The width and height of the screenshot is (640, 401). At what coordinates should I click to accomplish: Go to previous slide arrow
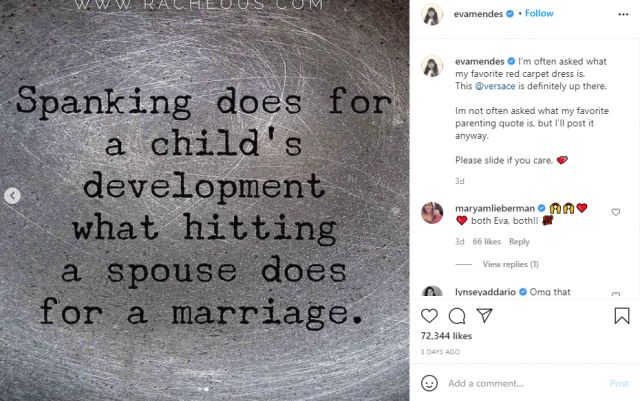(x=13, y=197)
